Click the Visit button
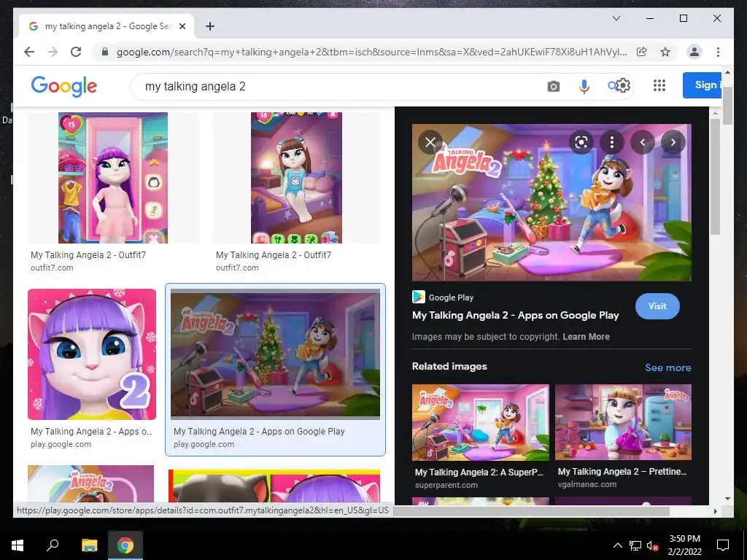Viewport: 747px width, 560px height. click(657, 306)
